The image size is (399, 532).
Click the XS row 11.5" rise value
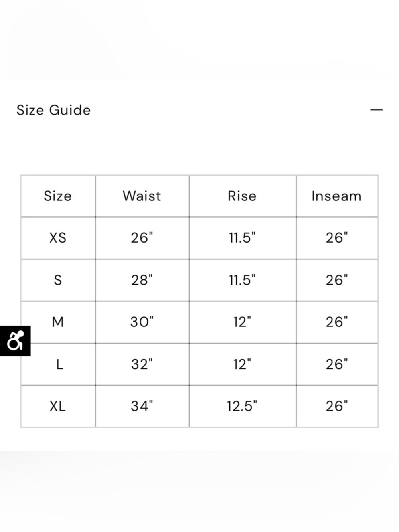click(x=242, y=238)
